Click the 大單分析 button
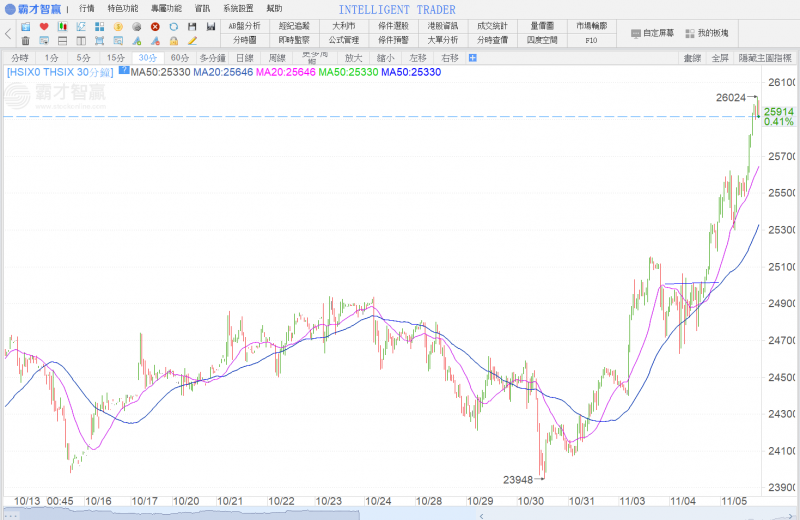This screenshot has height=520, width=800. pos(443,40)
